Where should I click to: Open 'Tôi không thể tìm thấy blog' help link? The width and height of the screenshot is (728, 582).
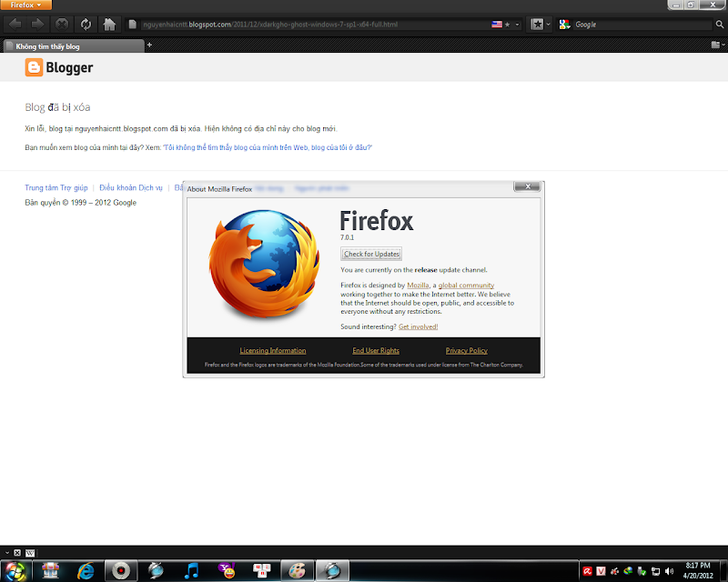click(268, 147)
